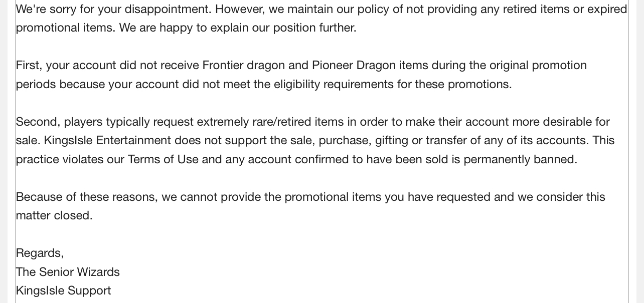Image resolution: width=644 pixels, height=303 pixels.
Task: Click the message frame's right border line
Action: click(628, 151)
